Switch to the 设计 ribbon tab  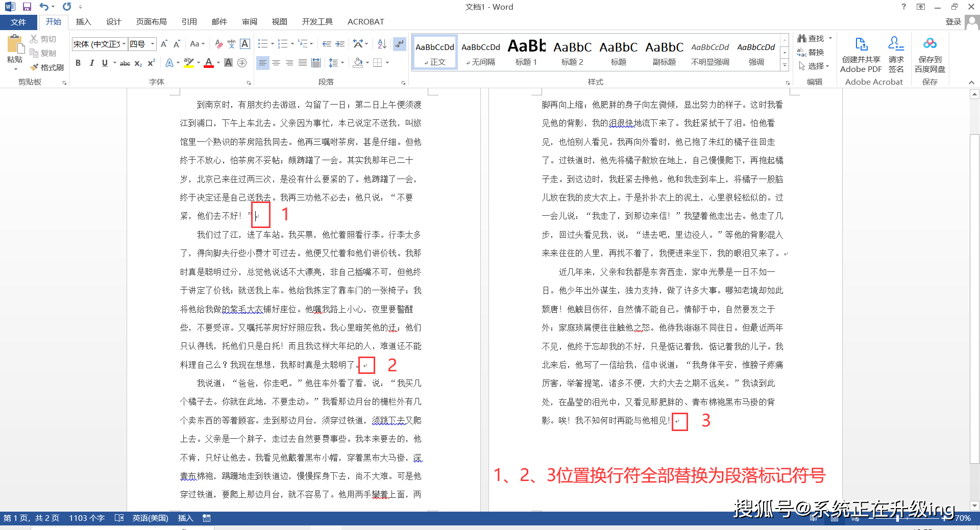(113, 22)
